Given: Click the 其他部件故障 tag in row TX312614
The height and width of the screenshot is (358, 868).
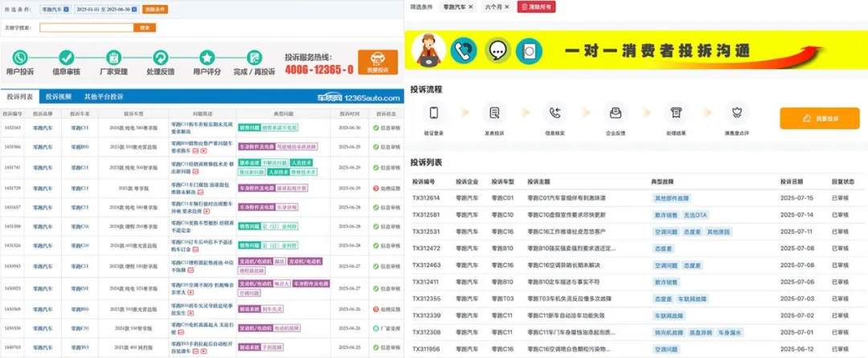Looking at the screenshot, I should click(x=671, y=197).
